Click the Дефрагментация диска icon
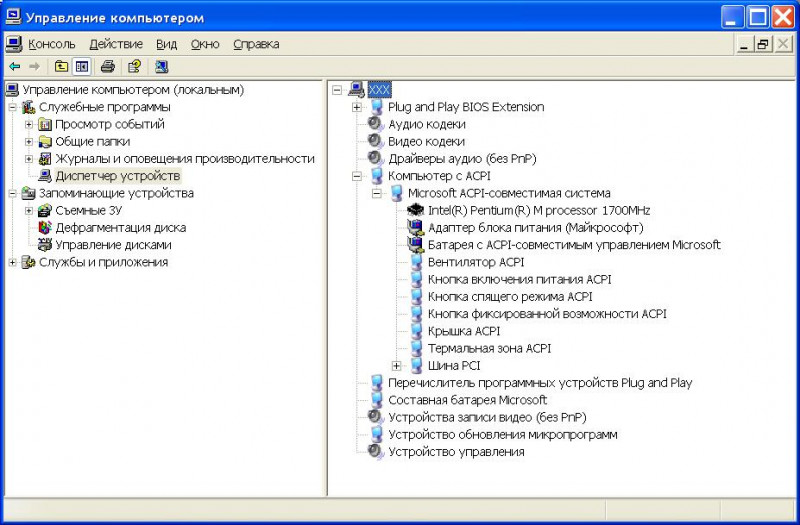Viewport: 800px width, 525px height. [44, 228]
